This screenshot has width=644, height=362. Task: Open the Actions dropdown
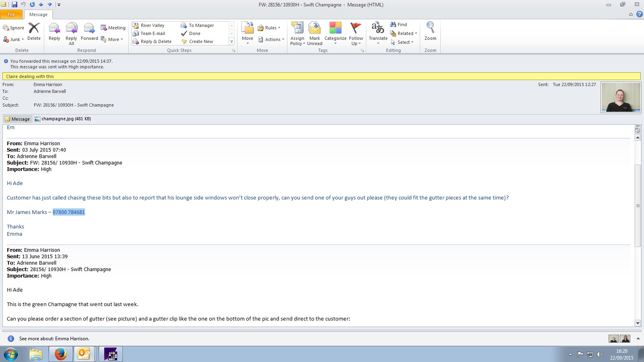click(271, 39)
